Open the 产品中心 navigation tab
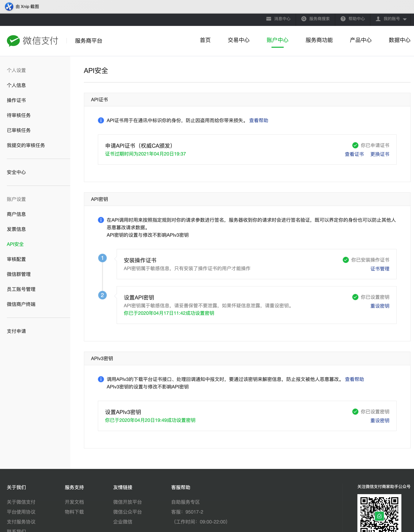Screen dimensions: 414x532 coord(360,40)
